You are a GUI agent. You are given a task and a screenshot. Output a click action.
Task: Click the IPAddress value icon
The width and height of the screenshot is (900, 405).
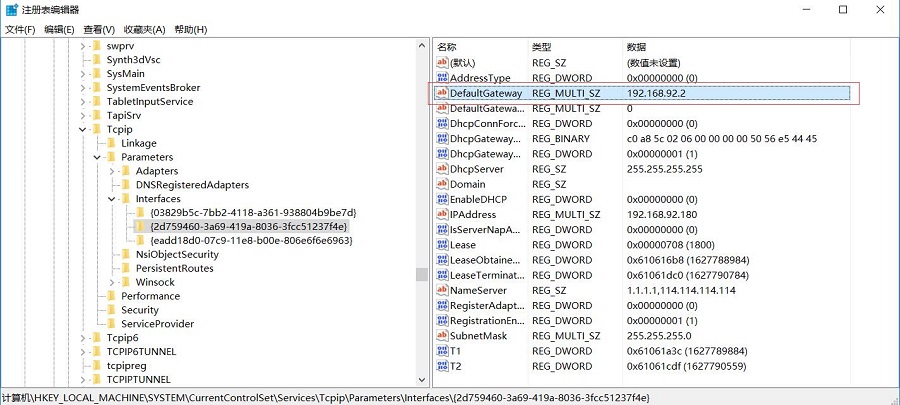tap(442, 215)
